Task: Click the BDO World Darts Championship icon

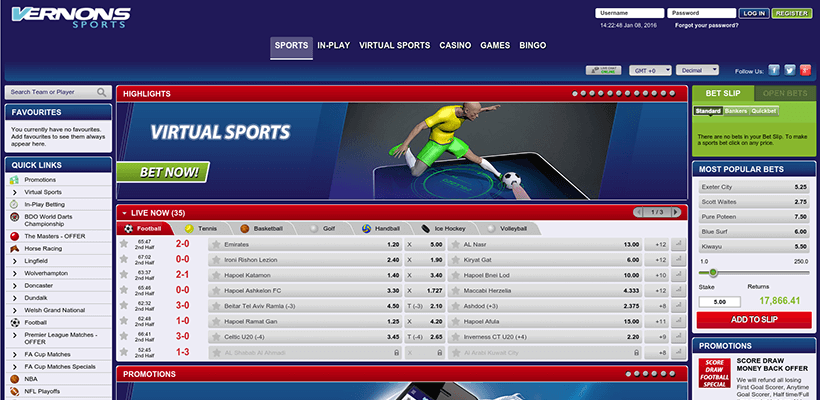Action: [15, 217]
